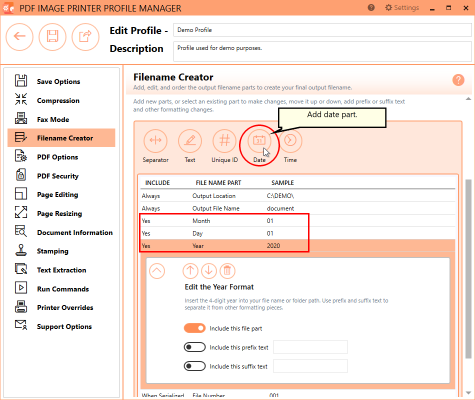Toggle Include this file part switch
The height and width of the screenshot is (400, 475).
coord(195,328)
